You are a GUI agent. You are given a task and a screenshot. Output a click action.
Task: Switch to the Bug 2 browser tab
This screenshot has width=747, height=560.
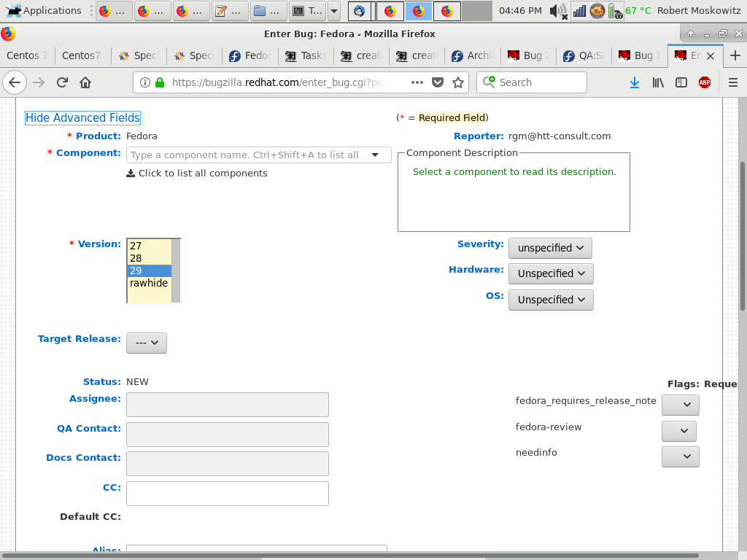coord(528,55)
